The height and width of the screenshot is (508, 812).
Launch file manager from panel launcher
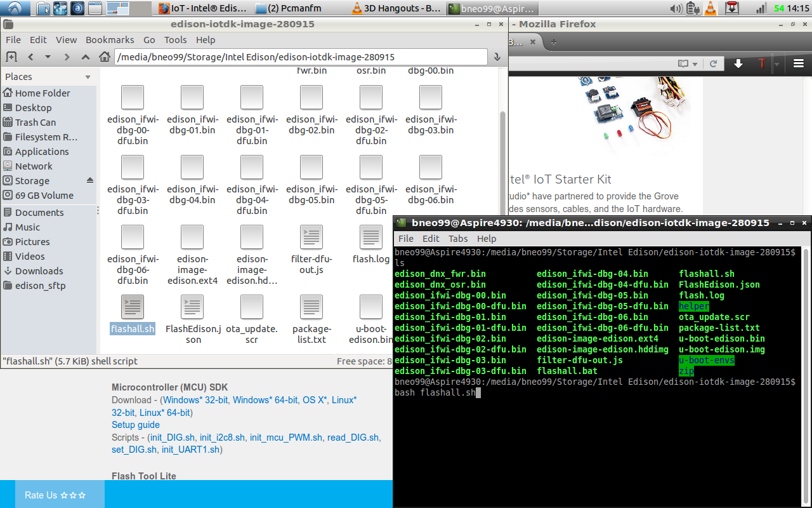pyautogui.click(x=44, y=8)
